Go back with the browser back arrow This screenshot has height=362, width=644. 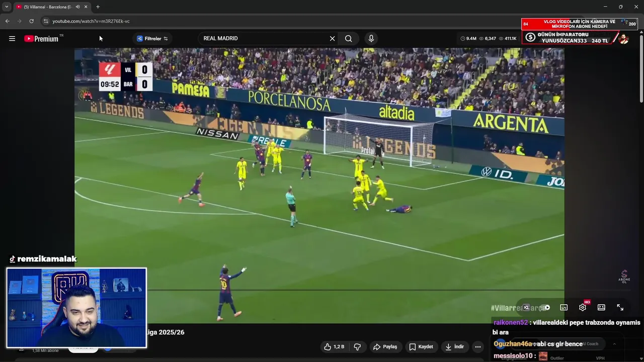click(x=7, y=21)
